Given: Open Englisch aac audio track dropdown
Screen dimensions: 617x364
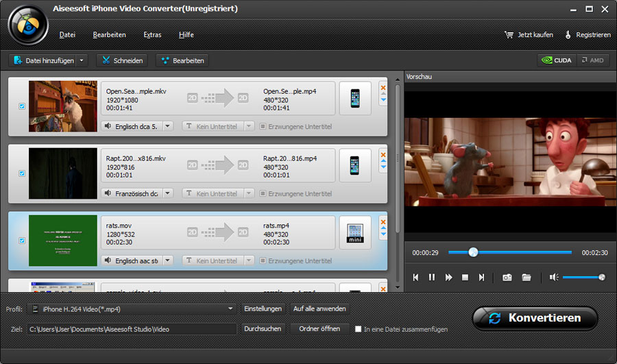Looking at the screenshot, I should pyautogui.click(x=168, y=260).
